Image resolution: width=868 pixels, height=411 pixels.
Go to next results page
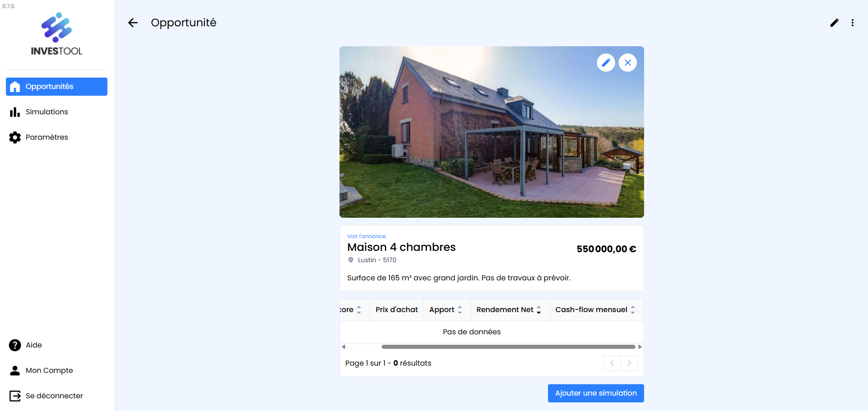629,363
